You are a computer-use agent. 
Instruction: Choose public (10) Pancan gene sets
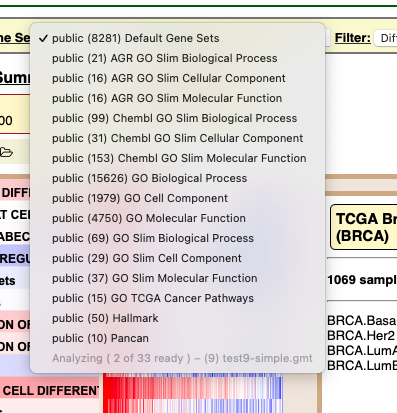(x=177, y=338)
